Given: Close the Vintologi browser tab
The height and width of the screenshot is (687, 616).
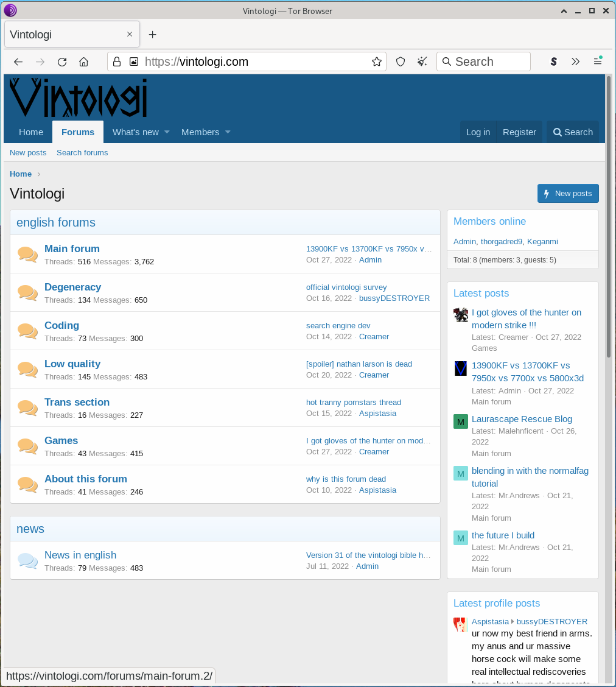Looking at the screenshot, I should tap(130, 34).
